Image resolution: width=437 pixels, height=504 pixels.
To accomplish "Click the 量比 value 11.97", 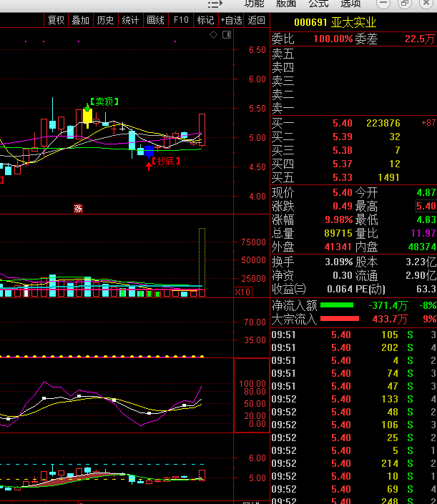I will 423,233.
